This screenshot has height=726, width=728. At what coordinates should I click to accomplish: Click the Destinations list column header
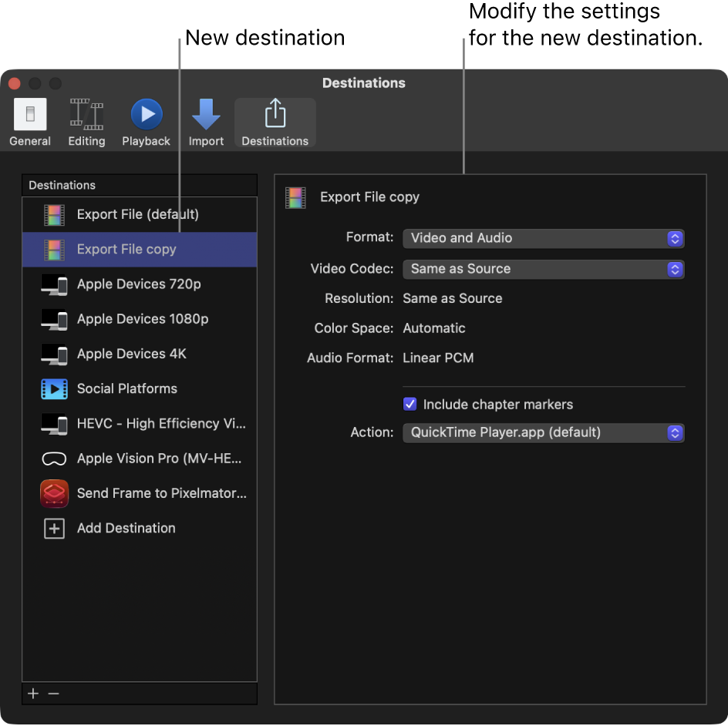(140, 185)
